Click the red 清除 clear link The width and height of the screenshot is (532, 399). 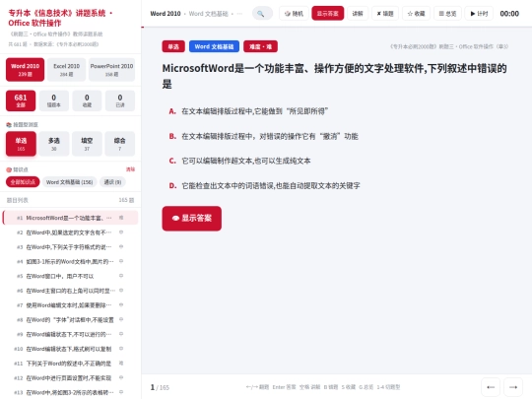click(x=130, y=169)
